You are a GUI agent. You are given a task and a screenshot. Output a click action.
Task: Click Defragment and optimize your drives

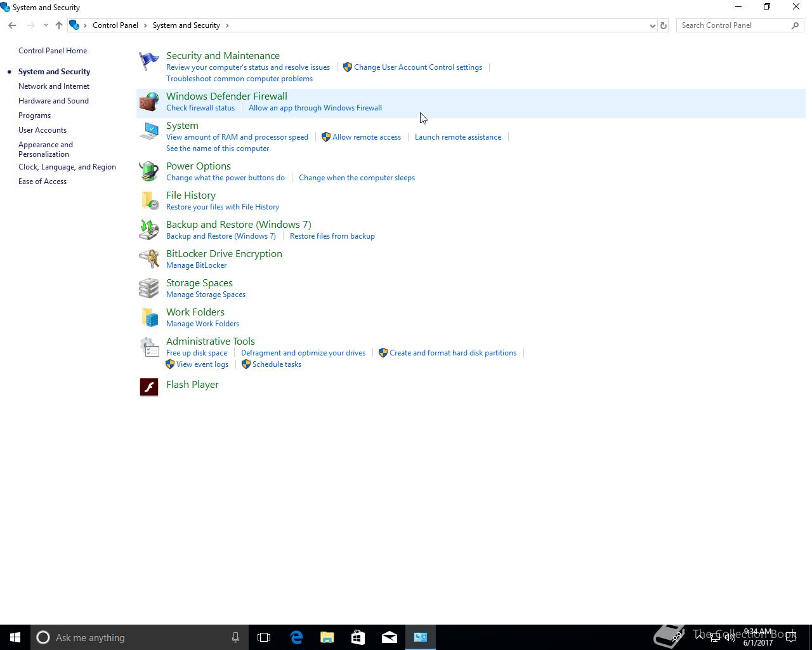(303, 353)
